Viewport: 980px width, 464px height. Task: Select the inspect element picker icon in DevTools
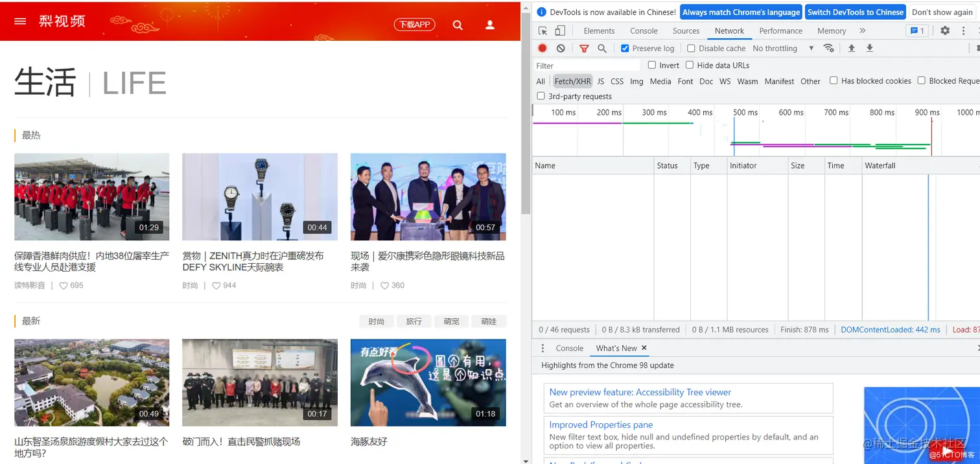click(543, 30)
